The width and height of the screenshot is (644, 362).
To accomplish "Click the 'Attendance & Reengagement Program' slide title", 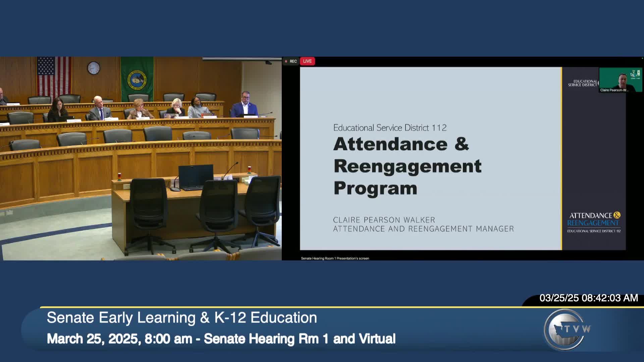I will click(x=408, y=166).
